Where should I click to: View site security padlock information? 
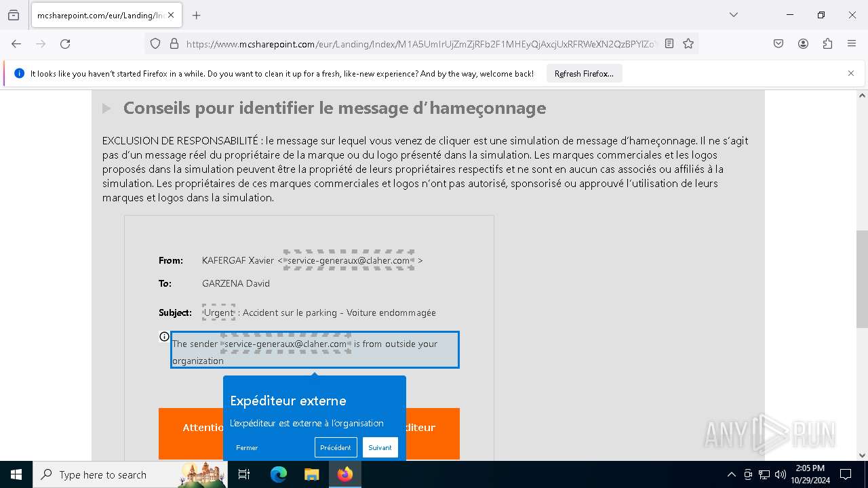pyautogui.click(x=174, y=43)
